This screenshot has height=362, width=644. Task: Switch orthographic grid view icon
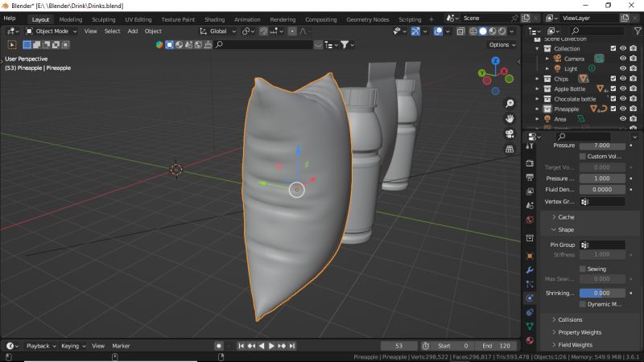[x=510, y=149]
